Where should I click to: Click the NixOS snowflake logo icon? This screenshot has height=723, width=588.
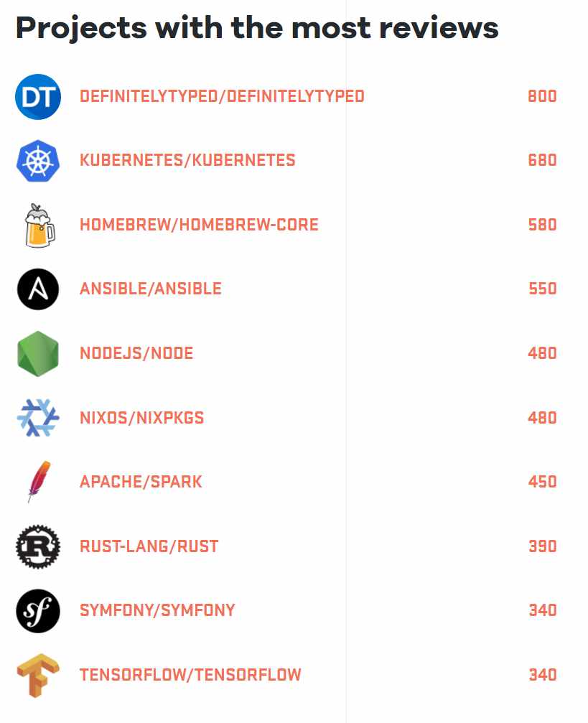pos(38,418)
